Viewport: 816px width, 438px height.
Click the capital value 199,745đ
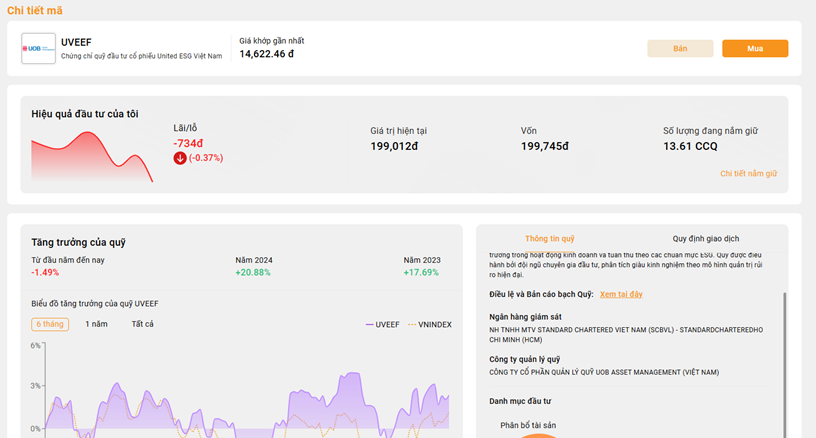coord(544,147)
